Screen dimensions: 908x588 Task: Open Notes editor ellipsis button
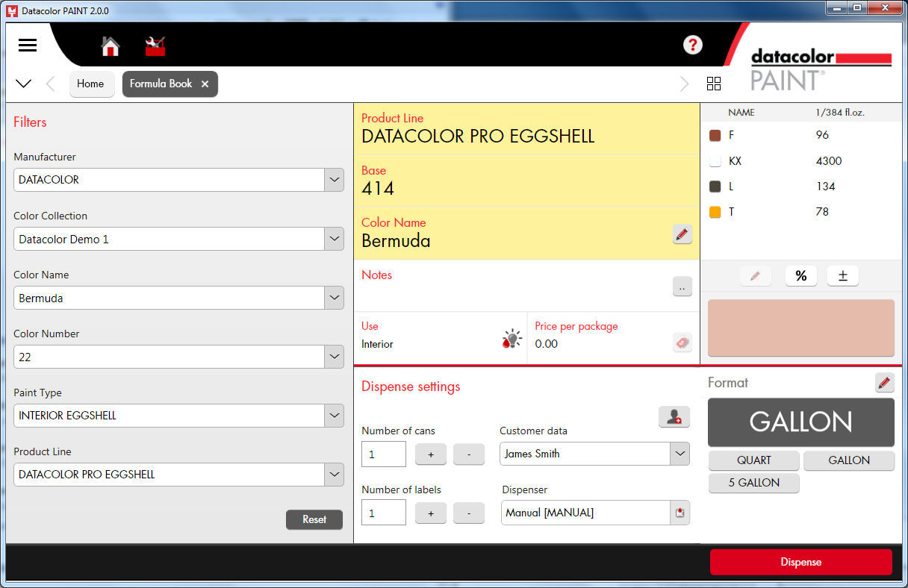click(682, 287)
